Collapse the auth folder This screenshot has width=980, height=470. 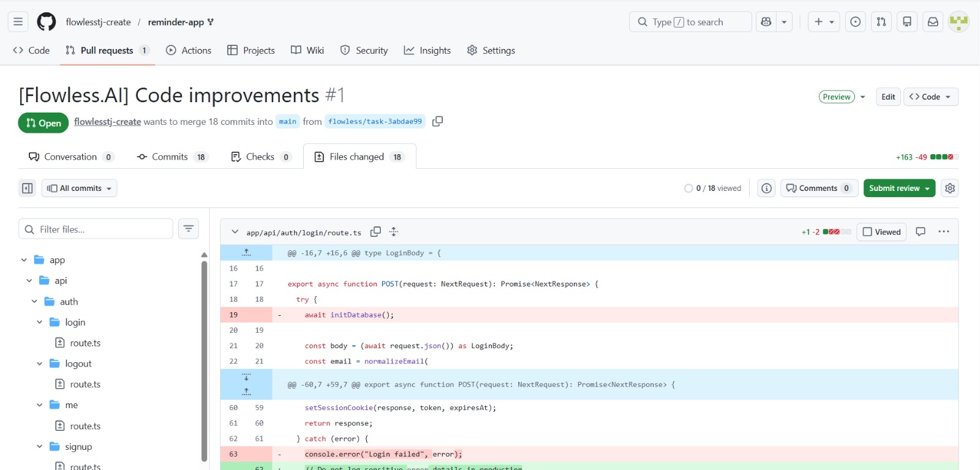[34, 301]
